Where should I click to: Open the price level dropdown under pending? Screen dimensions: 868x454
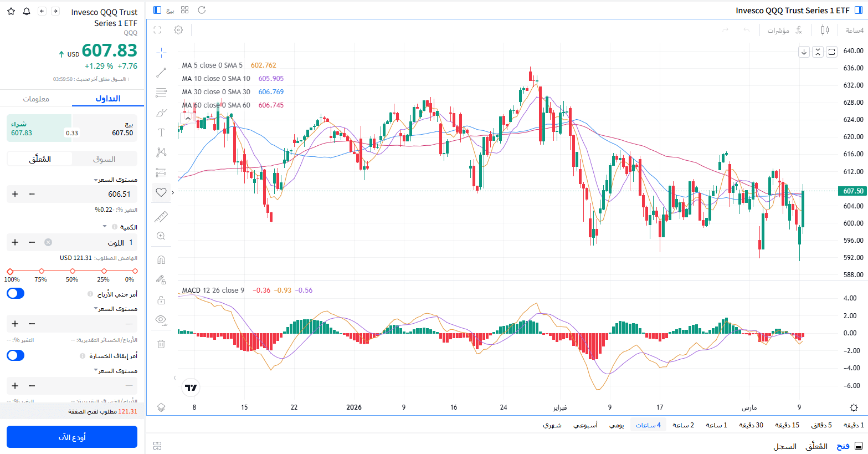[96, 180]
